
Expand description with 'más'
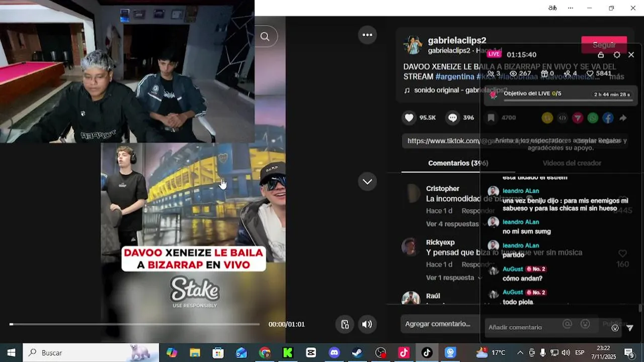(616, 76)
